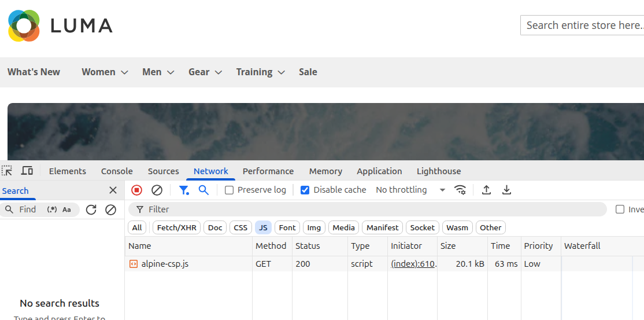Viewport: 644px width, 320px height.
Task: Stop recording network log
Action: (136, 190)
